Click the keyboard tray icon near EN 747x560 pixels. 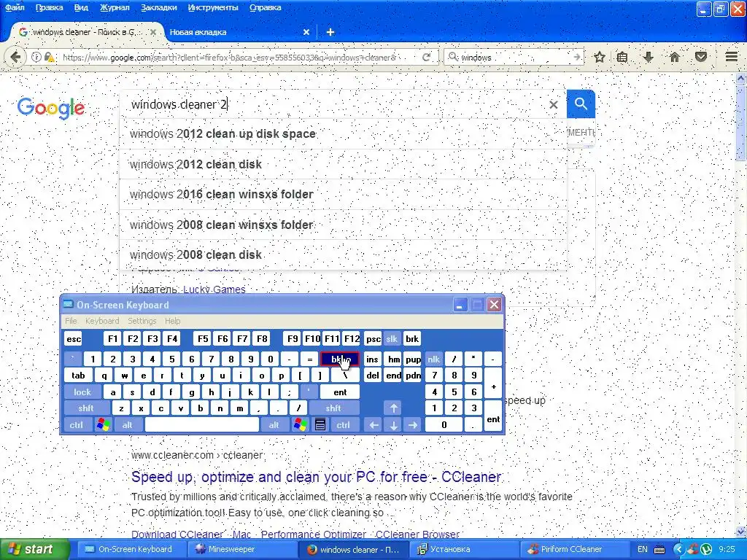click(659, 550)
